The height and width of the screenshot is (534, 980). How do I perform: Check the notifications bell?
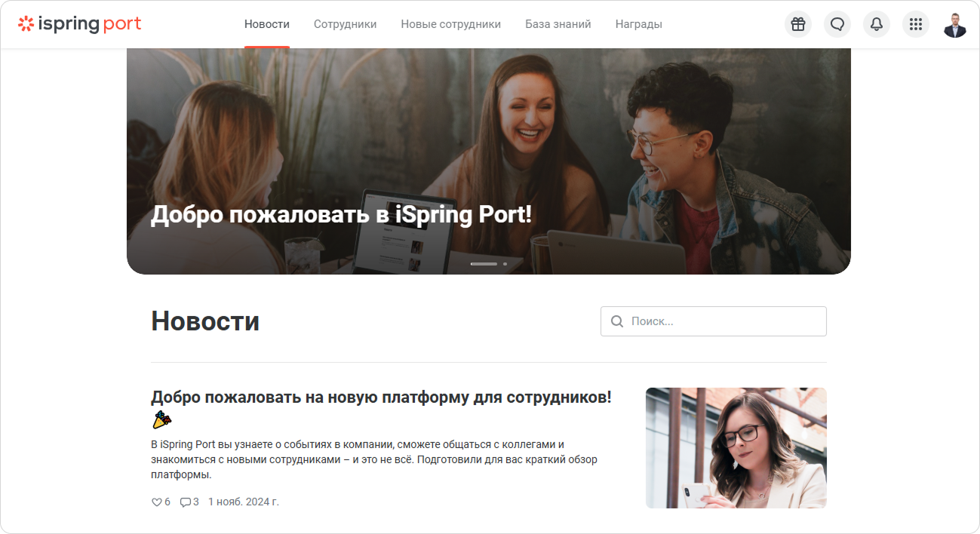tap(877, 24)
